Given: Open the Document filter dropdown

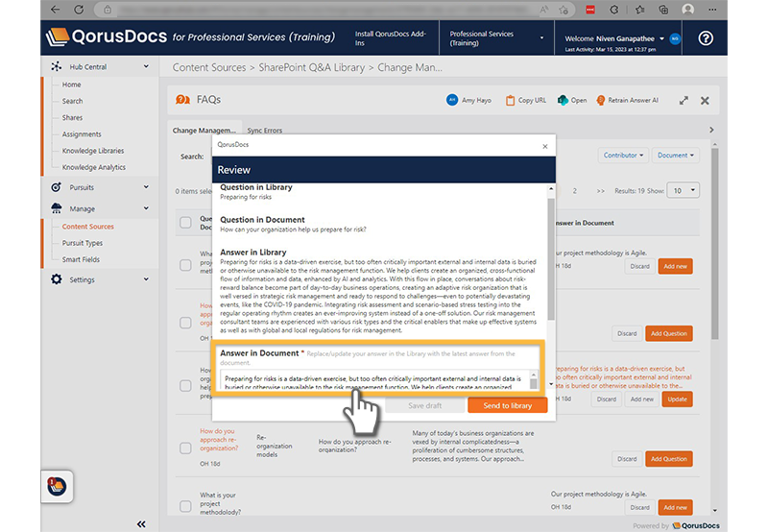Looking at the screenshot, I should pos(676,156).
